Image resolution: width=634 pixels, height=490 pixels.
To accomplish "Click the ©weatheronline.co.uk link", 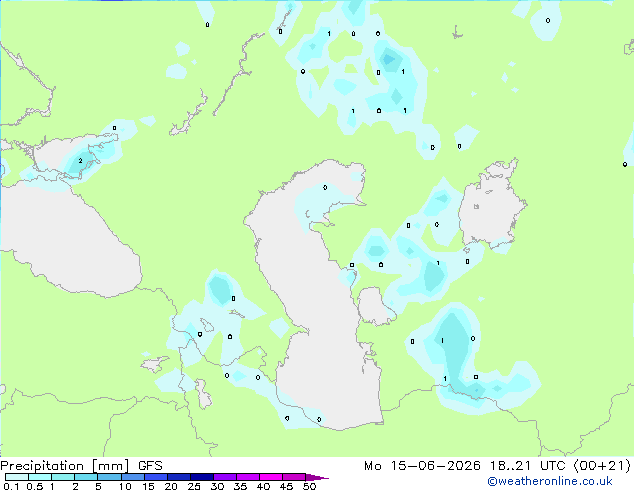I will click(550, 481).
